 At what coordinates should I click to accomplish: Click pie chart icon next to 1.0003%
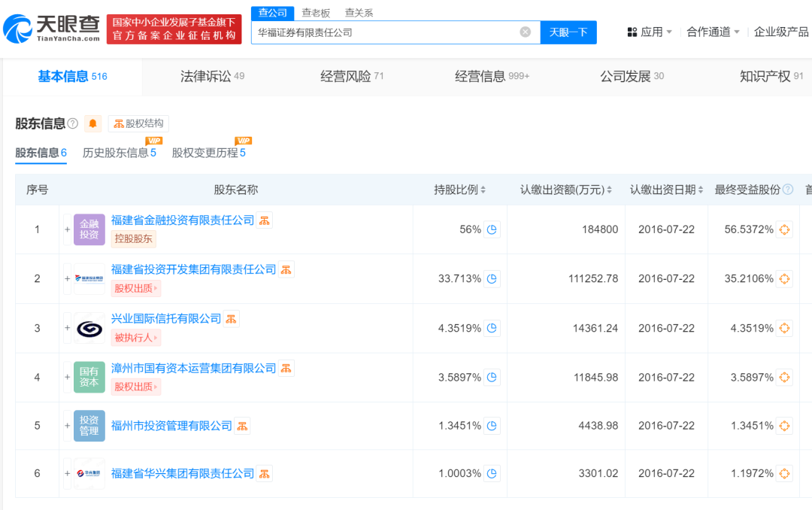pyautogui.click(x=492, y=474)
